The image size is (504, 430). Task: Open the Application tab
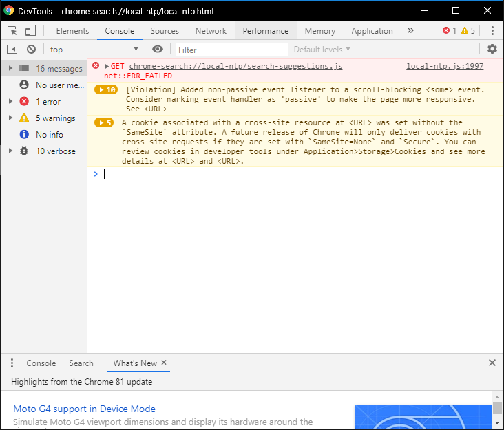372,31
